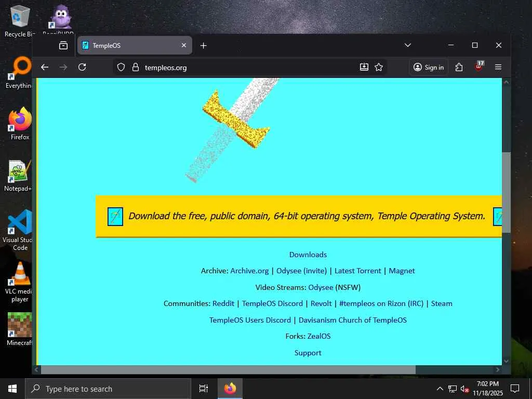Open #templeos on Rizon (IRC) link
The width and height of the screenshot is (532, 399).
pyautogui.click(x=381, y=303)
